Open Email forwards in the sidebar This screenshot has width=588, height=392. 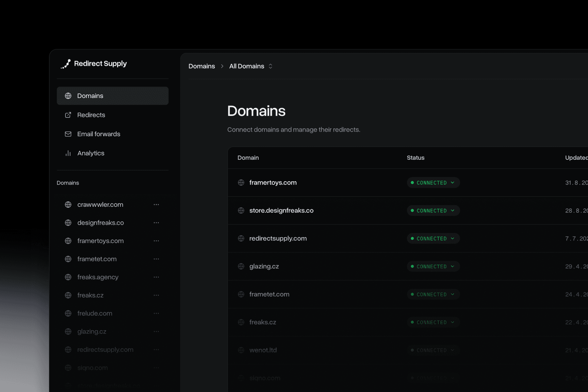click(x=113, y=134)
